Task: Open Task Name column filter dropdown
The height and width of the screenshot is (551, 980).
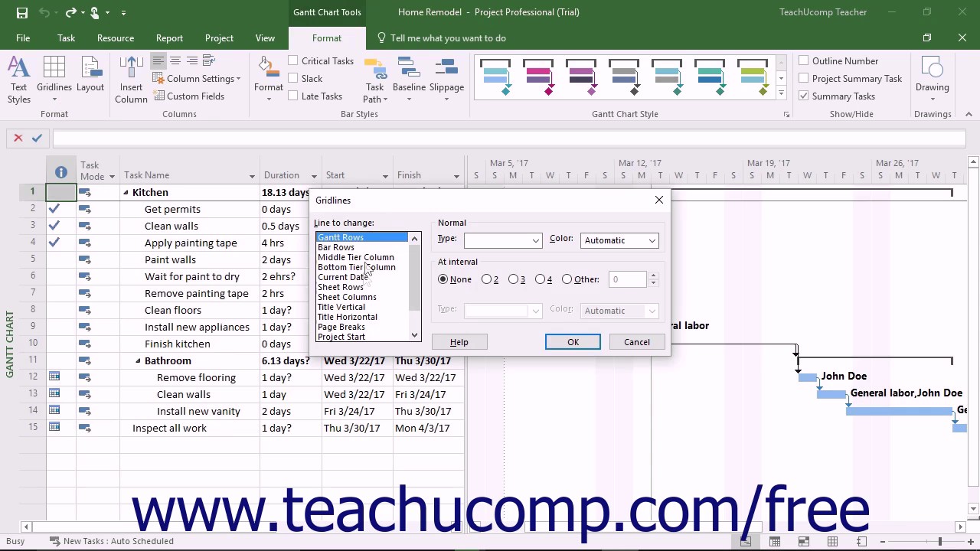Action: click(x=251, y=176)
